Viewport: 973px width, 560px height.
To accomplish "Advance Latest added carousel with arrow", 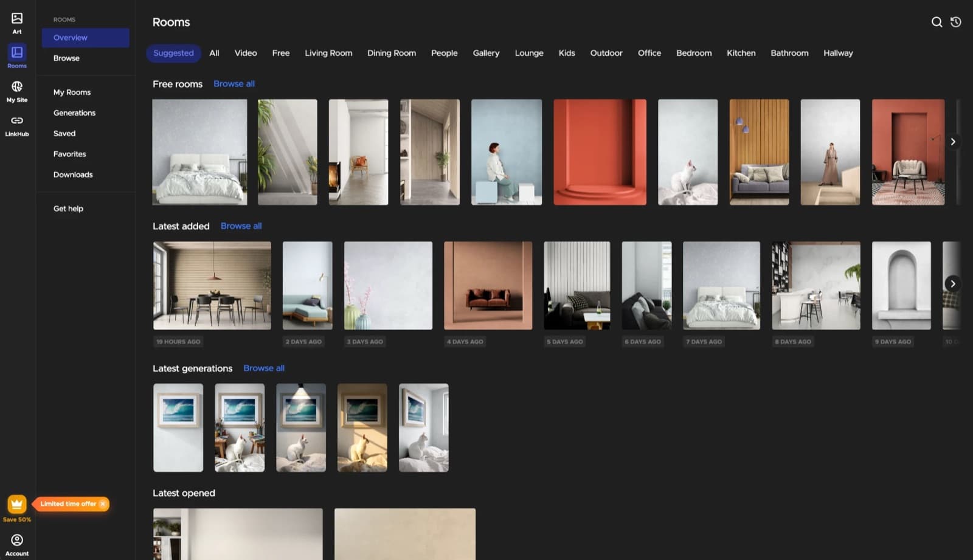I will 953,284.
